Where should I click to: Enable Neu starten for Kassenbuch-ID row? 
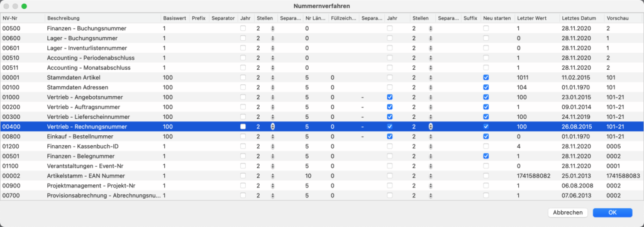tap(486, 147)
